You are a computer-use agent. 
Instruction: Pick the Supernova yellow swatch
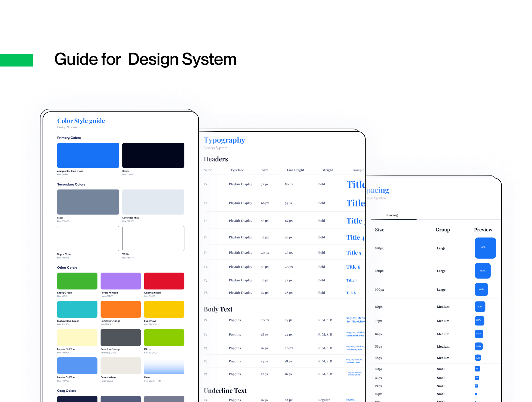click(164, 309)
